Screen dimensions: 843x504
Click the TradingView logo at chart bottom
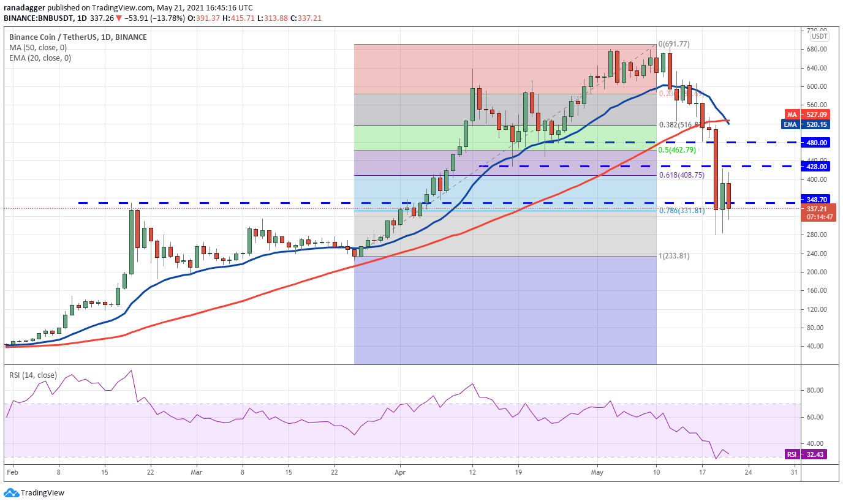[x=34, y=492]
